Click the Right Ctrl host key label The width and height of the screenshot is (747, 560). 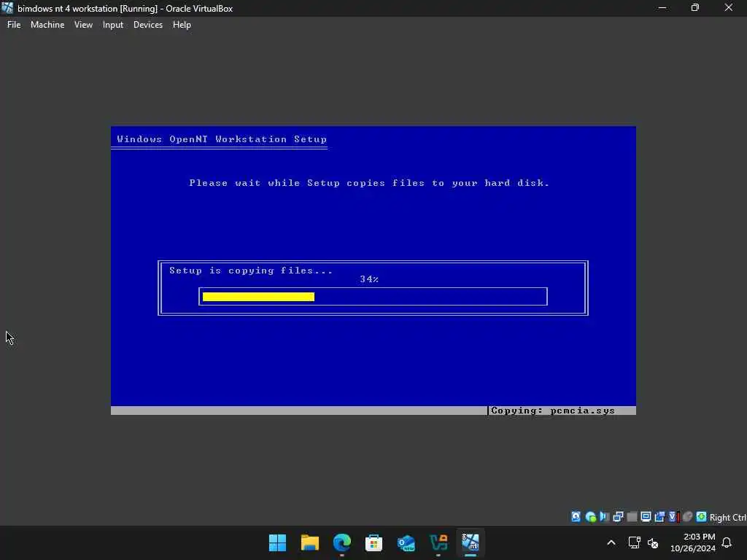[x=727, y=518]
